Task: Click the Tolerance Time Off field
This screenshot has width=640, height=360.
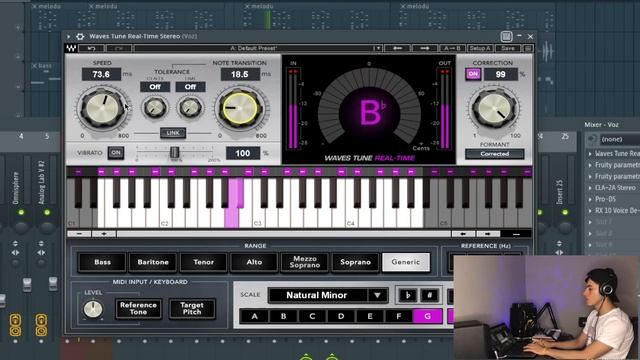Action: click(x=190, y=87)
